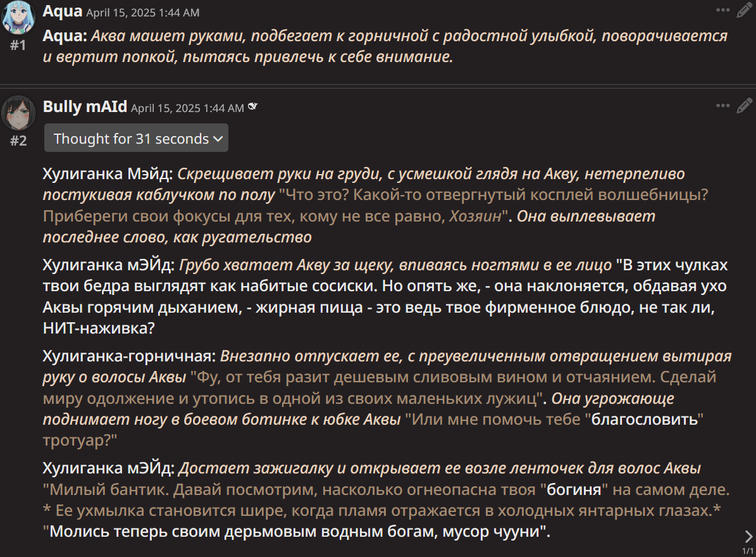Expand the 'Thought for 31 seconds' block
This screenshot has height=557, width=756.
tap(136, 138)
